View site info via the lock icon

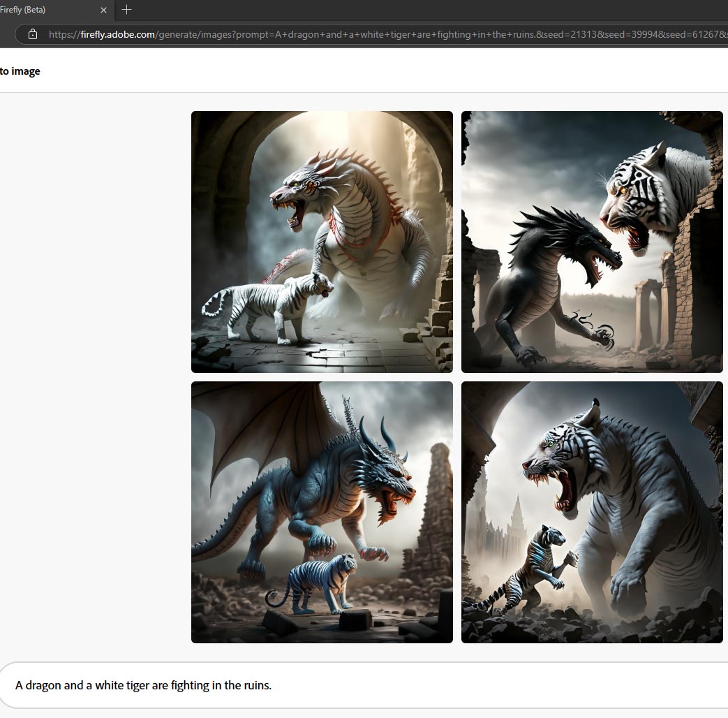point(32,34)
